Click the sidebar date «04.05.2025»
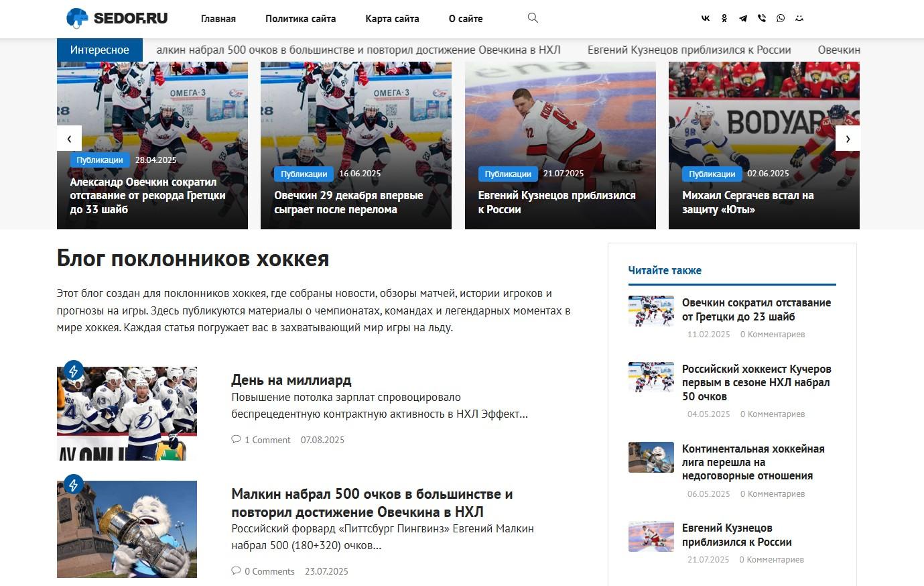Viewport: 924px width, 586px height. pos(709,414)
